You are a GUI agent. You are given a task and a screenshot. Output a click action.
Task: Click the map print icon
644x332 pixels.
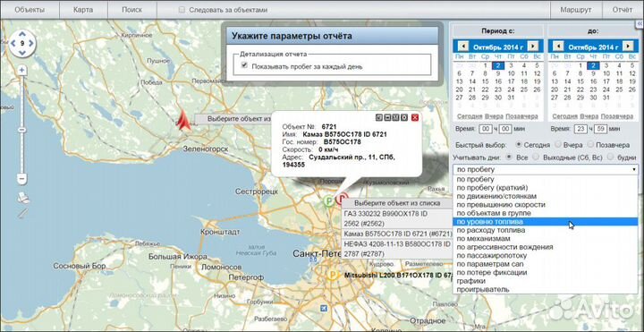(x=23, y=198)
